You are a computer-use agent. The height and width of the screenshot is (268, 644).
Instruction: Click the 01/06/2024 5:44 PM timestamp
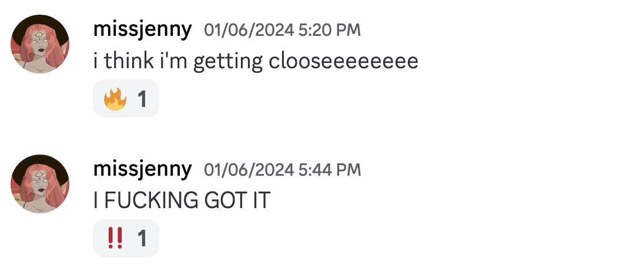click(x=282, y=170)
